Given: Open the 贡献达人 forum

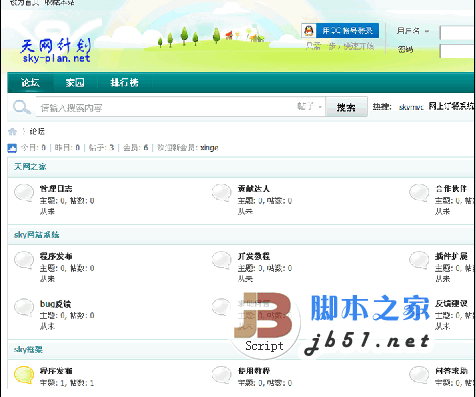Looking at the screenshot, I should (x=253, y=189).
